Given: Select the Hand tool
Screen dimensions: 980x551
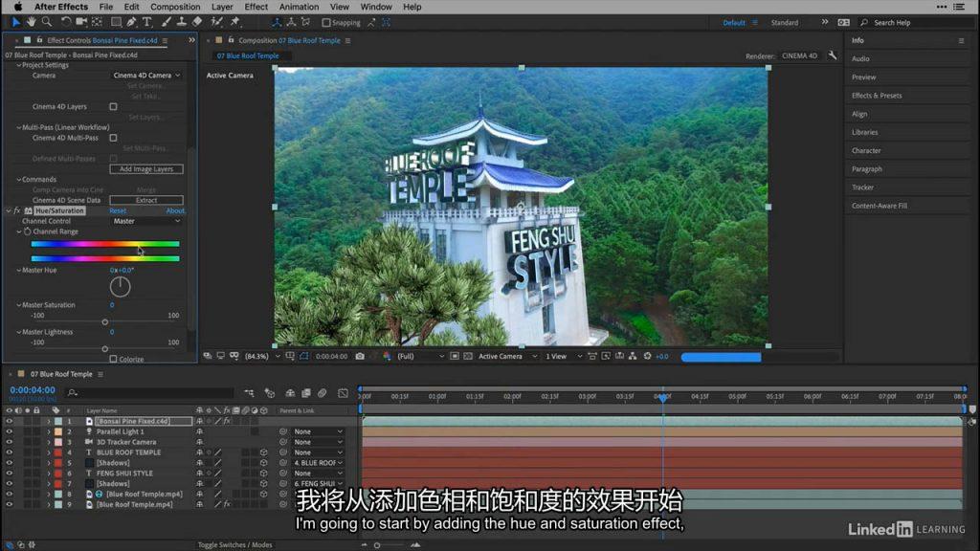Looking at the screenshot, I should [x=31, y=23].
